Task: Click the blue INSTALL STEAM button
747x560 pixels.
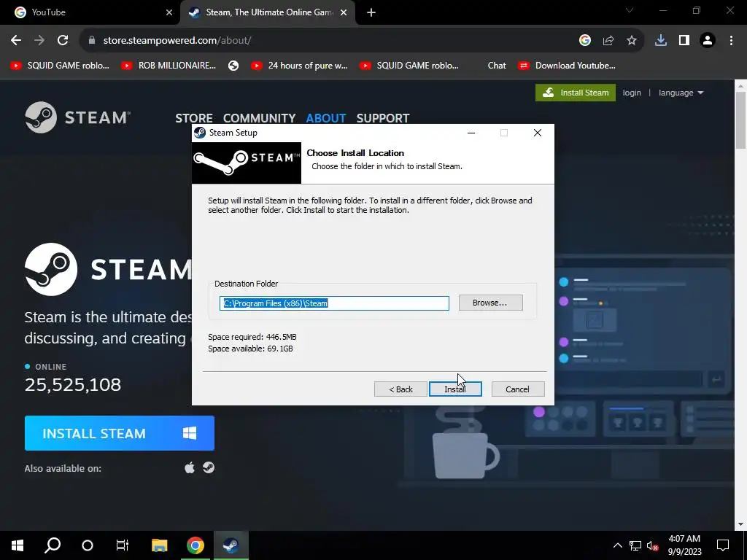Action: [x=120, y=433]
